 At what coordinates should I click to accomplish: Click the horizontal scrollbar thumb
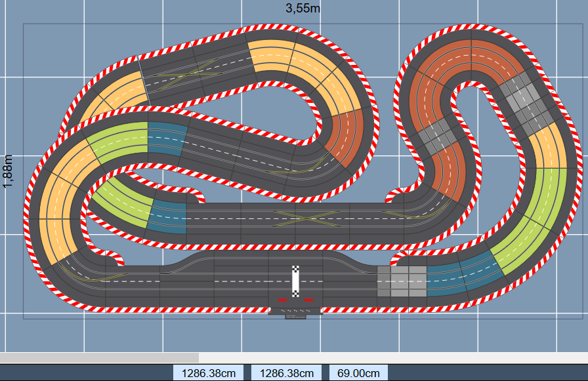[99, 357]
